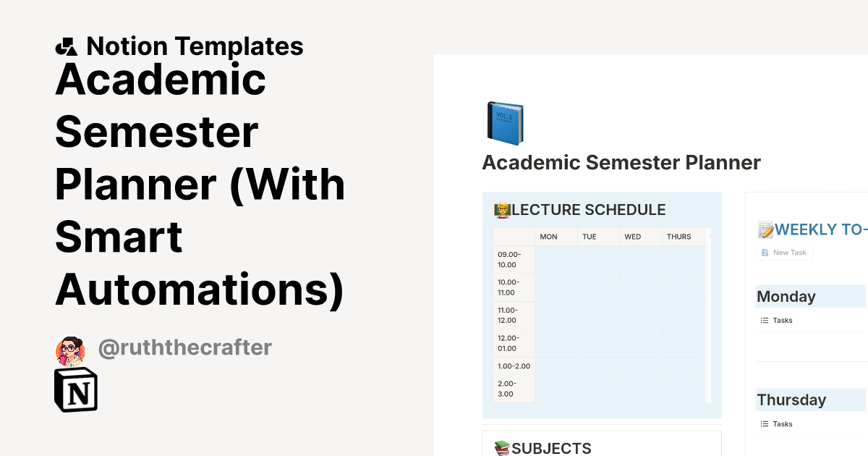Click the document icon inside the New Task button

coord(766,252)
